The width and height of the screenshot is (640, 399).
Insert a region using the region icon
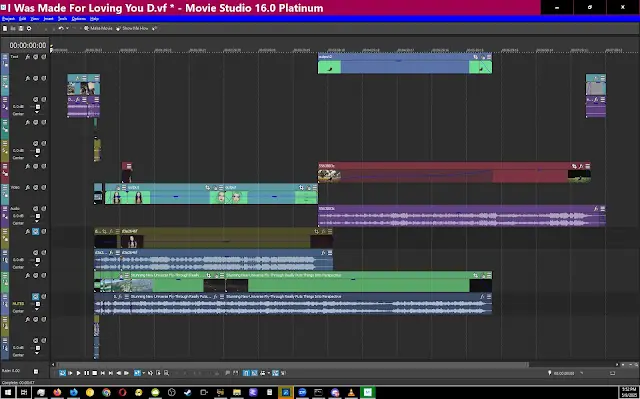(x=236, y=373)
